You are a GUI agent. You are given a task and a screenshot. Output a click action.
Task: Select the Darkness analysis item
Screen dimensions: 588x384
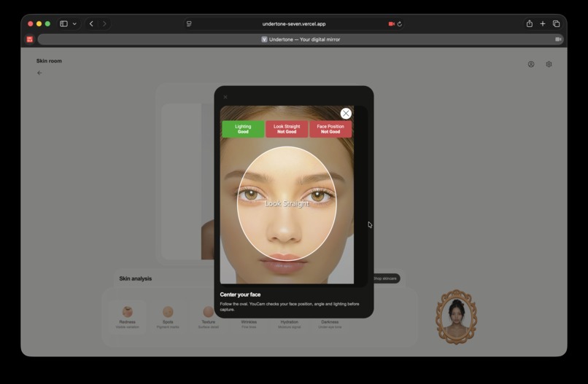[330, 324]
